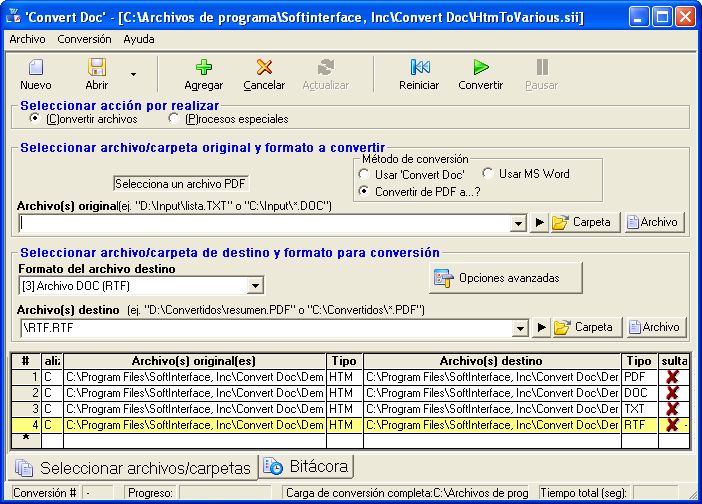
Task: Click the Abrir floppy icon
Action: (x=97, y=67)
